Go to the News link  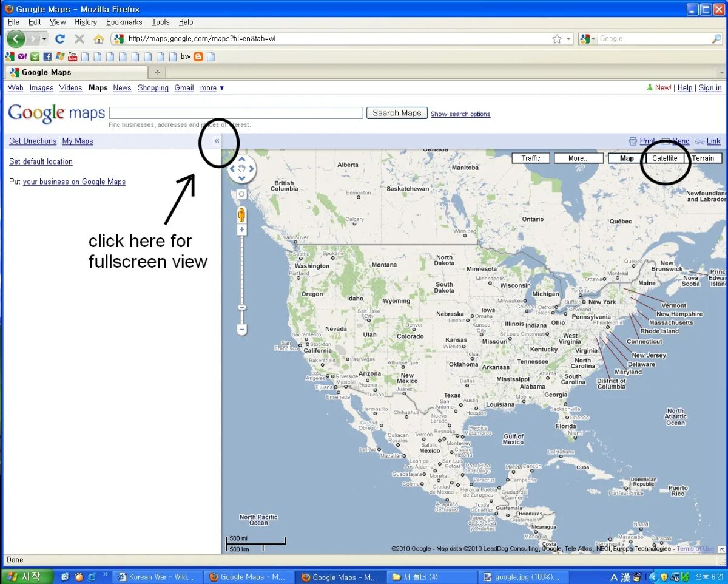click(122, 88)
